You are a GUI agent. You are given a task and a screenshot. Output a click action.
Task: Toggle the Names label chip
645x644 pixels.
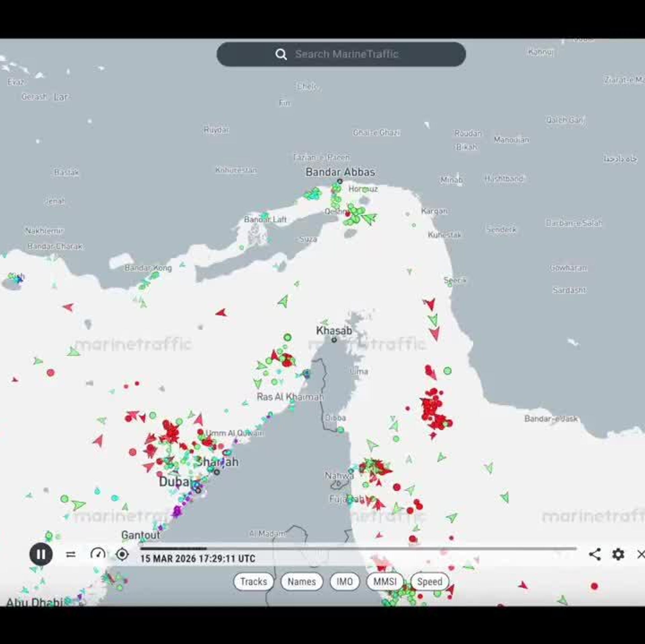click(x=301, y=582)
